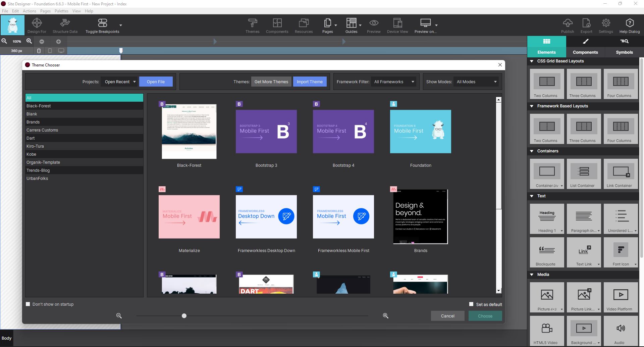Select the Foundation theme thumbnail
Image resolution: width=644 pixels, height=347 pixels.
click(421, 131)
